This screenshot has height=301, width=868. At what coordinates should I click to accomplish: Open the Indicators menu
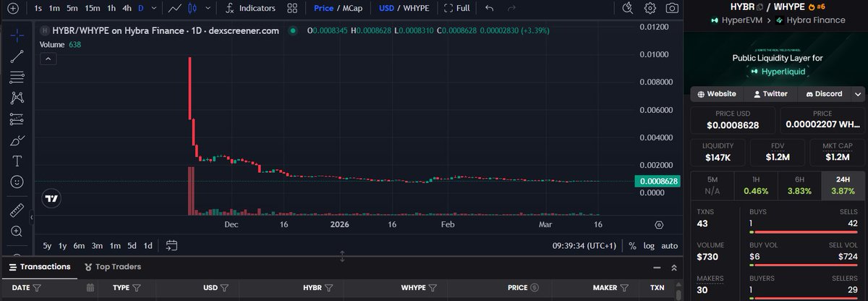coord(250,9)
